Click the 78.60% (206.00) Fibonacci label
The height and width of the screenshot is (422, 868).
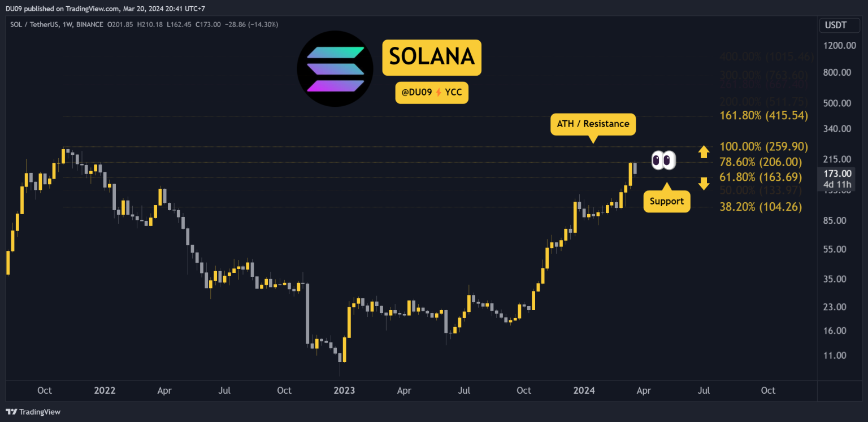[x=761, y=162]
